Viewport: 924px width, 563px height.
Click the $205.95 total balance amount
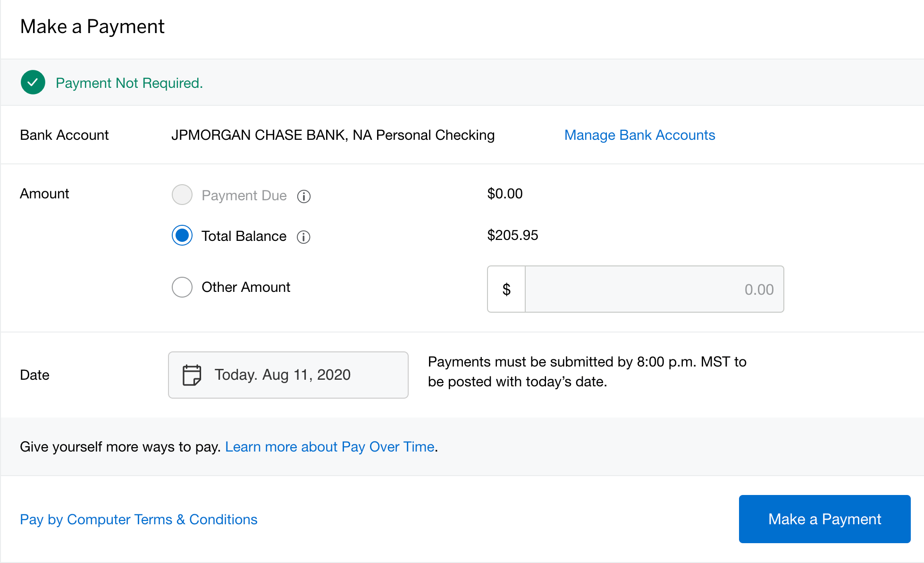click(512, 235)
